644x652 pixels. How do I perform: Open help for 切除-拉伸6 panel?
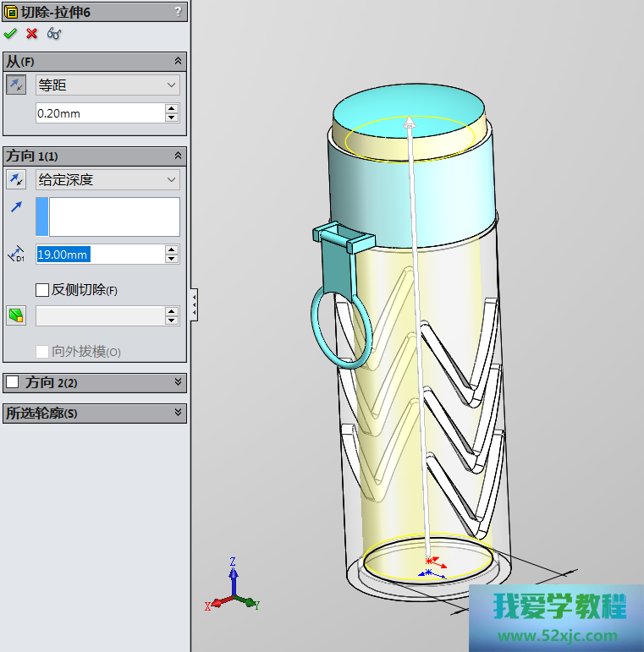[x=178, y=11]
